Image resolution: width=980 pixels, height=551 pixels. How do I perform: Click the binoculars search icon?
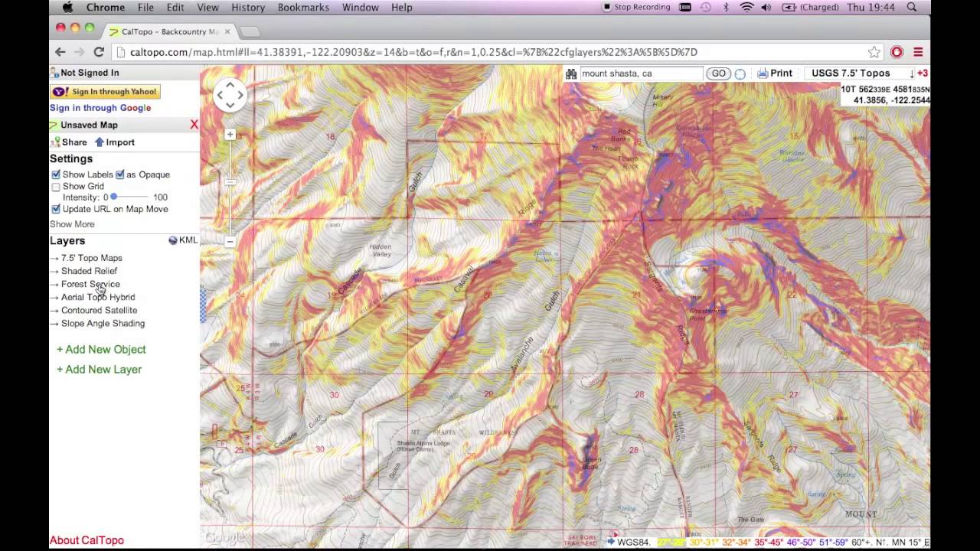570,73
